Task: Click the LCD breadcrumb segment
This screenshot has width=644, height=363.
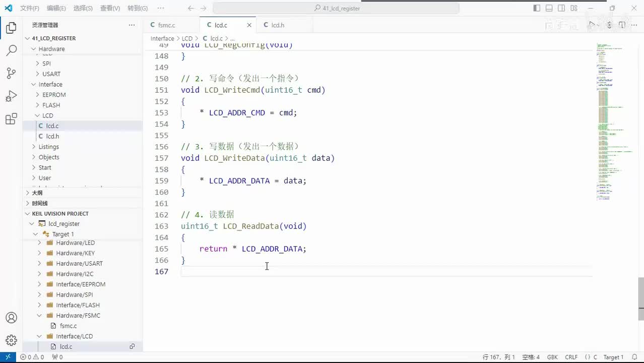Action: click(x=187, y=38)
